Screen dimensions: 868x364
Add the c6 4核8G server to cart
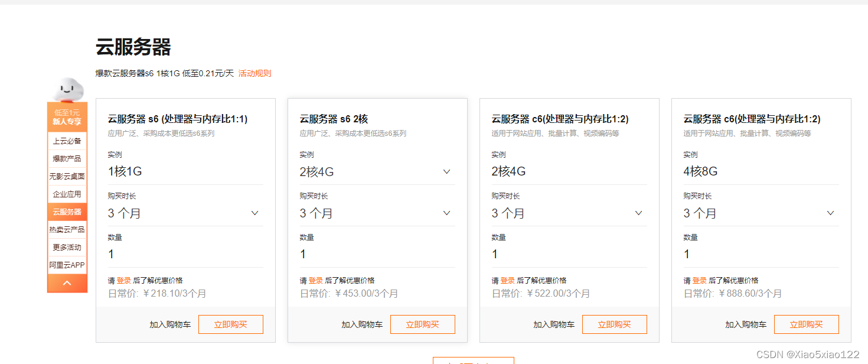[746, 324]
